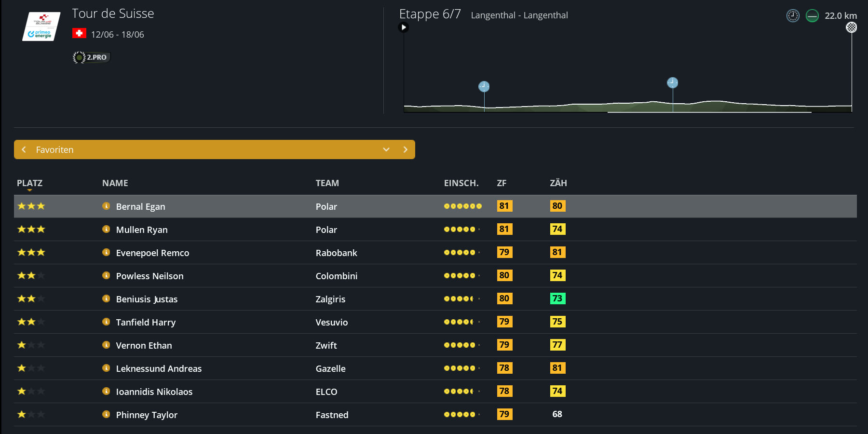Image resolution: width=868 pixels, height=434 pixels.
Task: Click Beniusis Justas green 73 ZÄH value
Action: point(557,298)
